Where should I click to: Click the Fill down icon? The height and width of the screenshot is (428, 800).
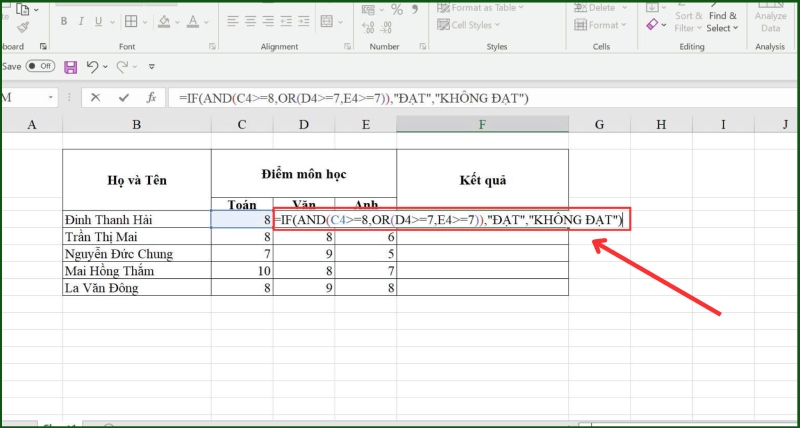click(653, 8)
